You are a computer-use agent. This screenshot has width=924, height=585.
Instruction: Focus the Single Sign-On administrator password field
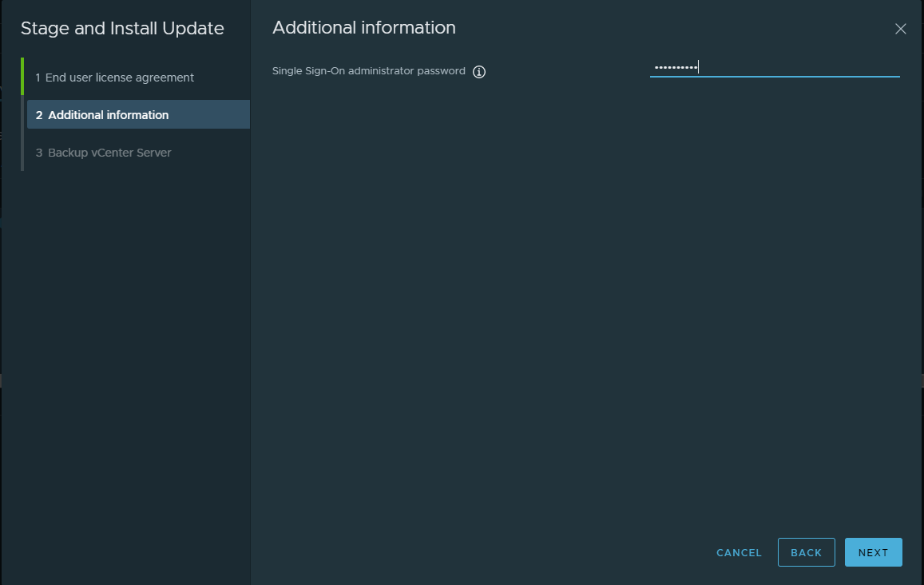click(775, 68)
